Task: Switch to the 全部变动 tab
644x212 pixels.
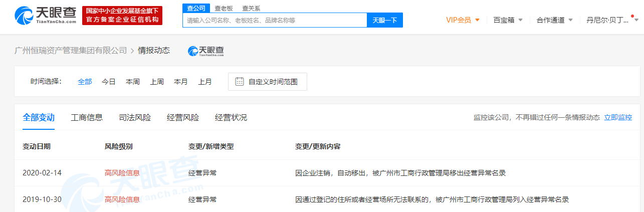Action: click(x=39, y=118)
